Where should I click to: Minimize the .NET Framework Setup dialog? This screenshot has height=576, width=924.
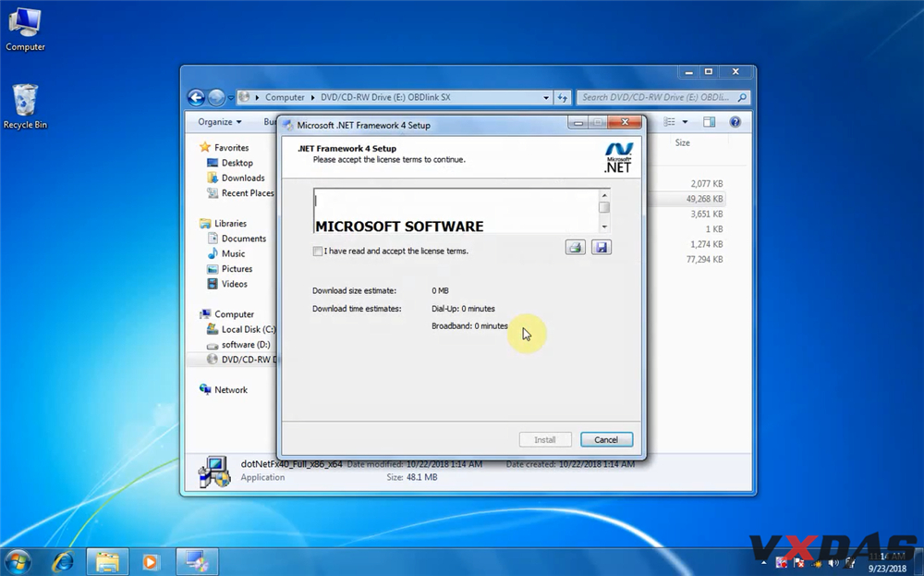[578, 122]
